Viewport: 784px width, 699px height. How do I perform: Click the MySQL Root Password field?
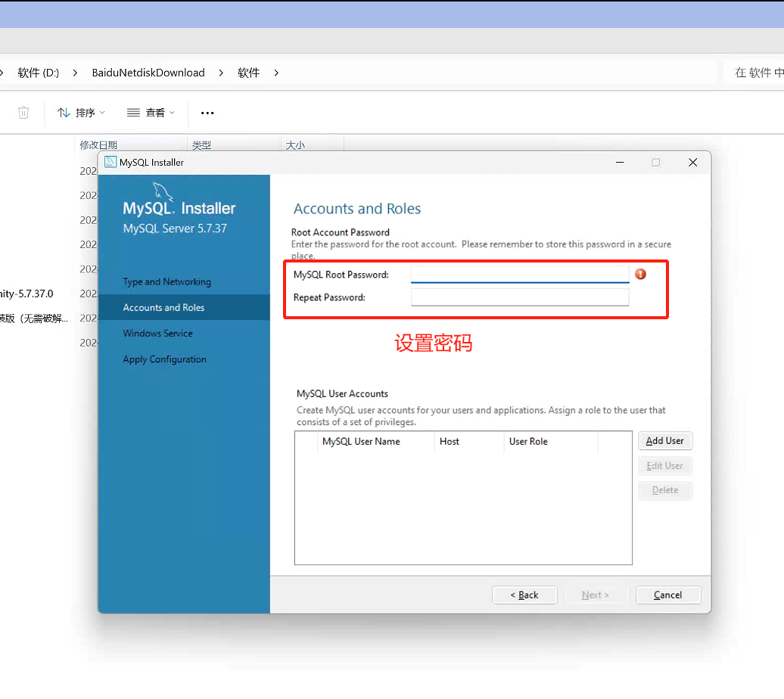519,274
